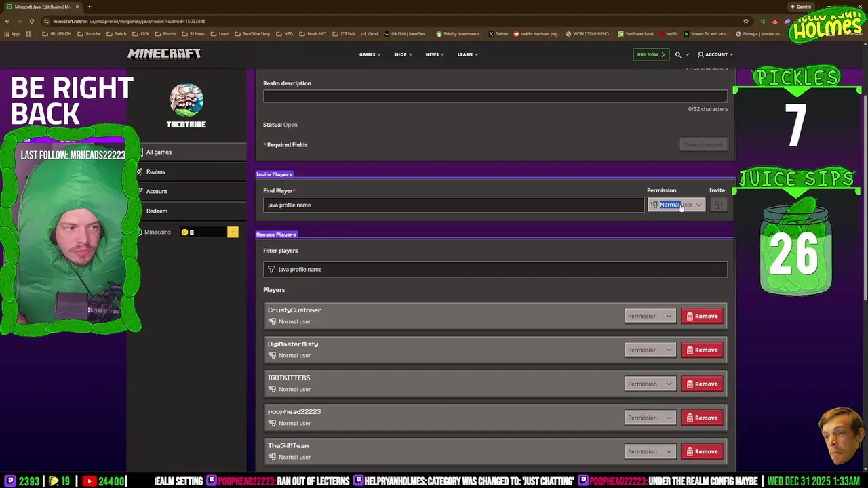Click the site info icon in address bar

[x=47, y=21]
